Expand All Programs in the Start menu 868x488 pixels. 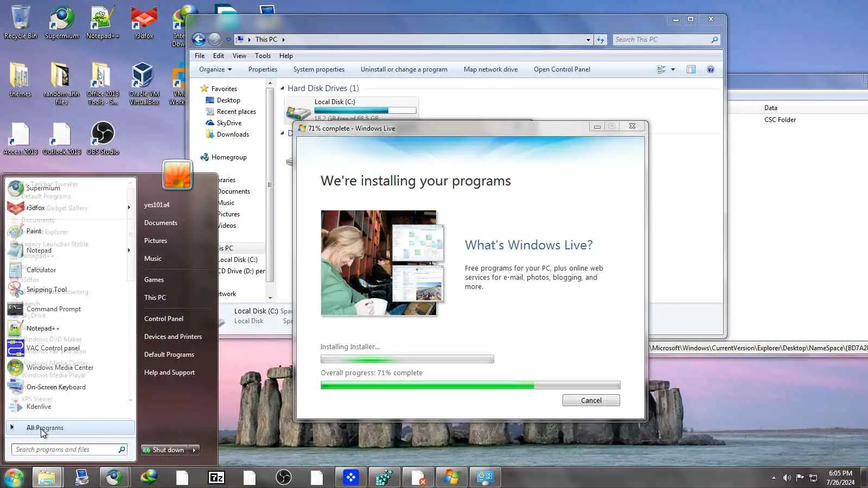pos(71,428)
